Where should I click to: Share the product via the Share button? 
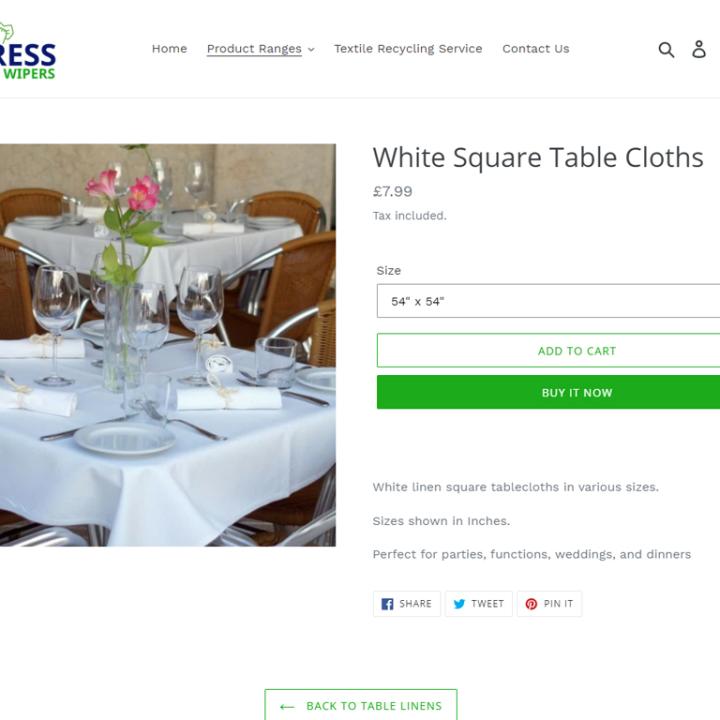click(x=406, y=604)
